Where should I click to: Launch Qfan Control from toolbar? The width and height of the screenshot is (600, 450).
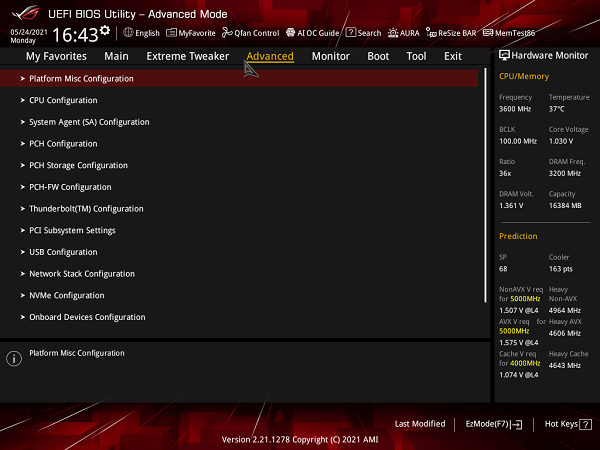click(250, 33)
